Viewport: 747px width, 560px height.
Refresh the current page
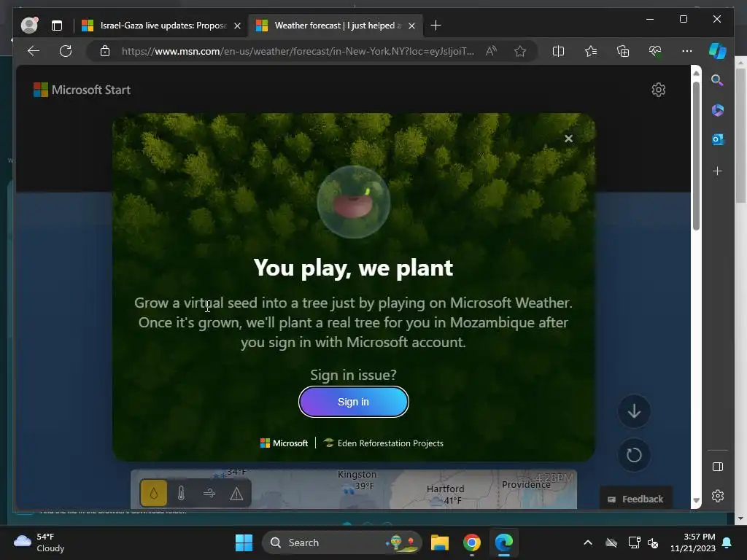[66, 51]
